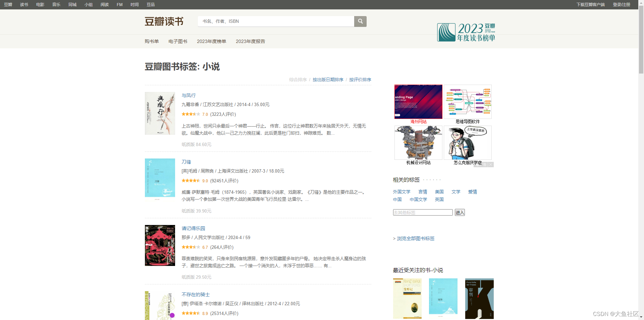Viewport: 644px width, 320px height.
Task: Open the 2023 annual book list banner
Action: [466, 32]
